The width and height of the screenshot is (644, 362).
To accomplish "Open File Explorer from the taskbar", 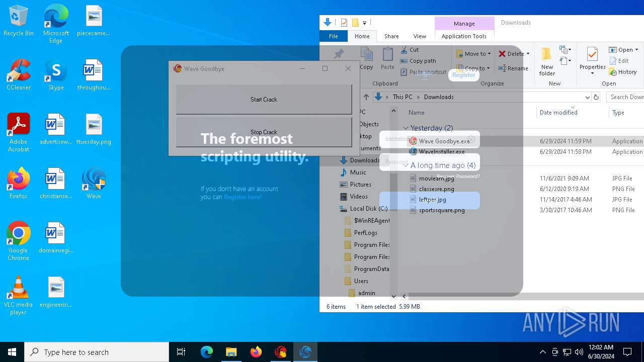I will coord(231,352).
